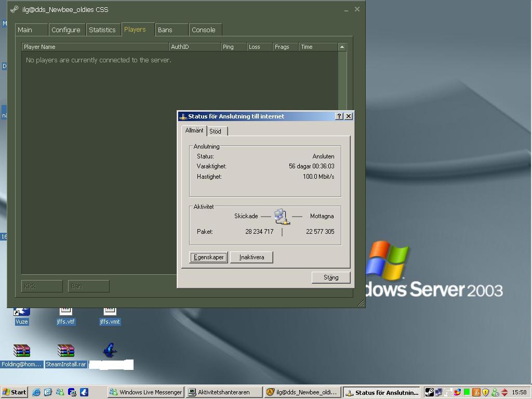The height and width of the screenshot is (399, 532).
Task: Click the Ansluten status text
Action: [x=323, y=156]
